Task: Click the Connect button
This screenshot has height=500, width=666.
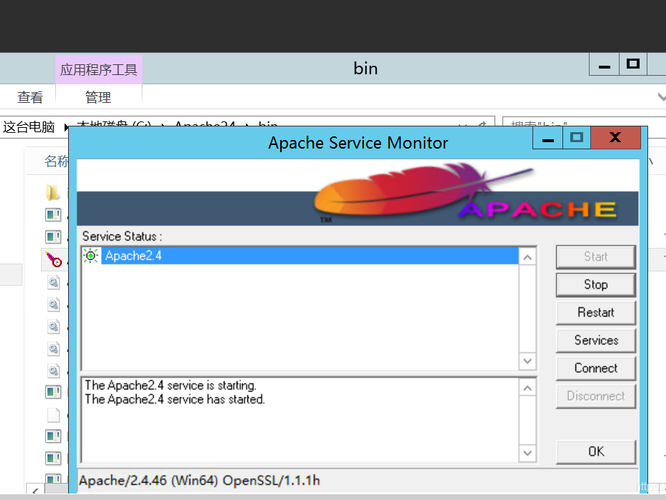Action: point(595,368)
